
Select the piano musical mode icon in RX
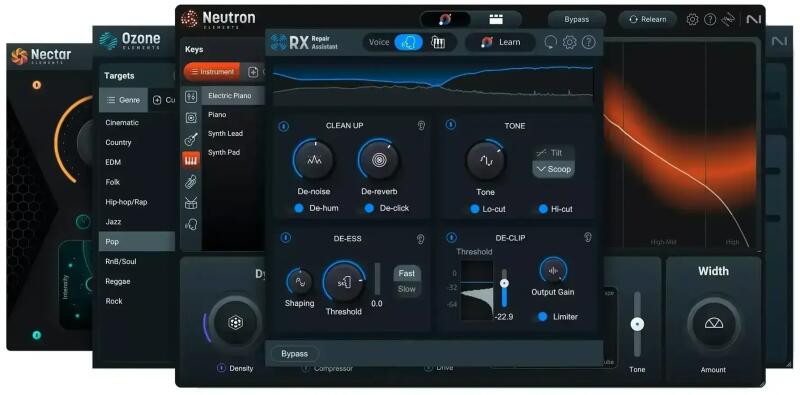438,42
